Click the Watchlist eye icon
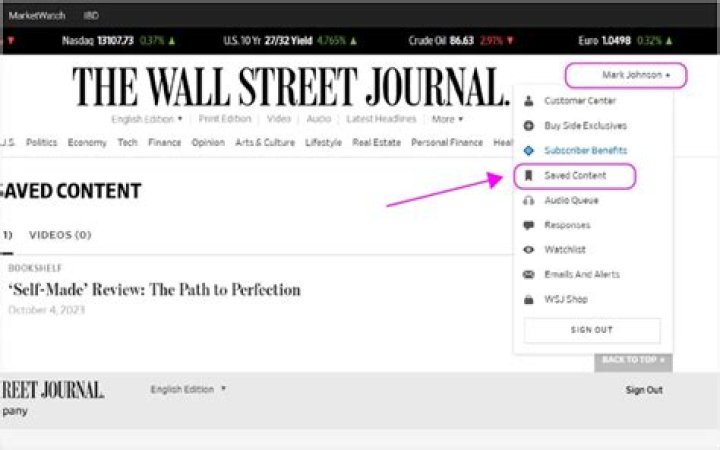Screen dimensions: 720x450 click(528, 249)
